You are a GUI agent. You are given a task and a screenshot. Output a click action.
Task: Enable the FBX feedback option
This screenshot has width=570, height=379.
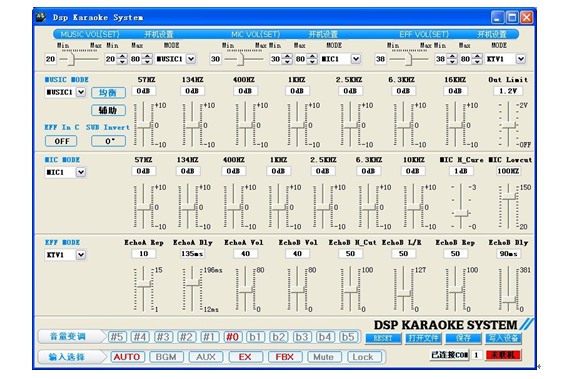285,357
